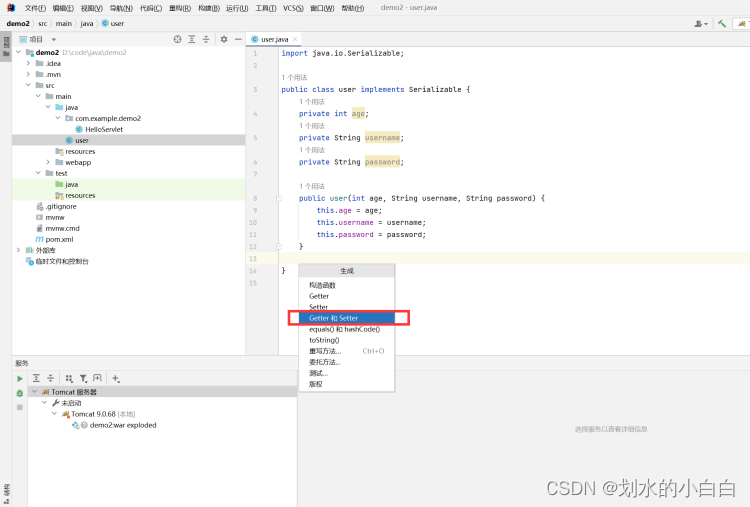Screen dimensions: 750x507
Task: Expand the webapp folder
Action: (48, 162)
